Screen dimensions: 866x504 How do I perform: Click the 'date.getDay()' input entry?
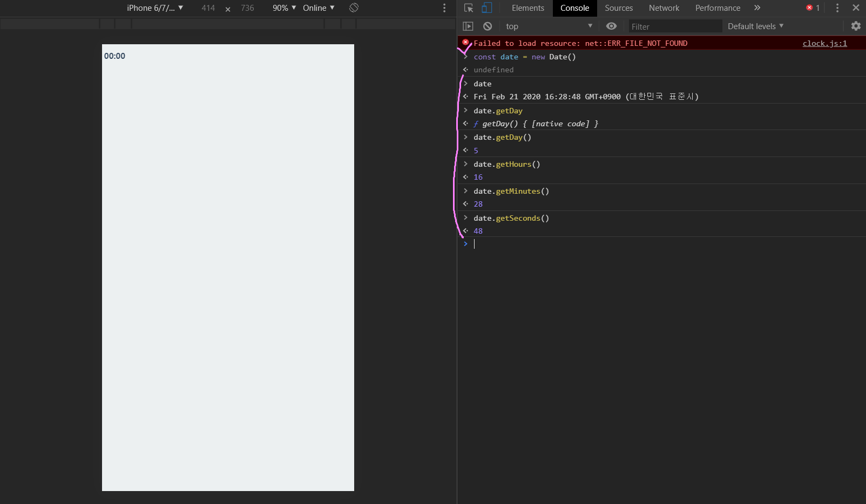tap(502, 137)
